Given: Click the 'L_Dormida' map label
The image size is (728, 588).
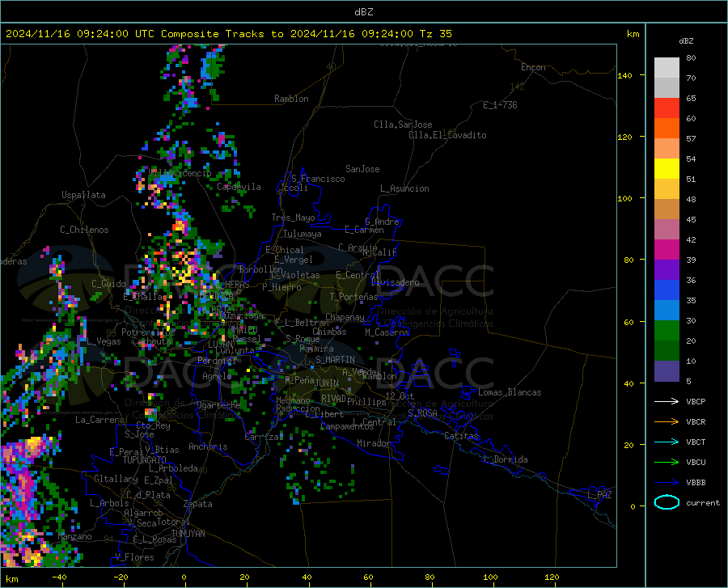Looking at the screenshot, I should [505, 459].
